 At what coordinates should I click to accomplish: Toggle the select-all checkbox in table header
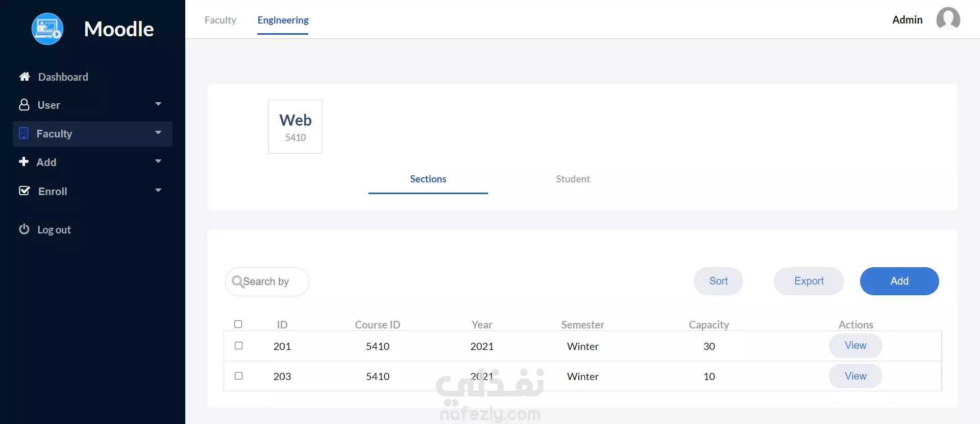(238, 324)
